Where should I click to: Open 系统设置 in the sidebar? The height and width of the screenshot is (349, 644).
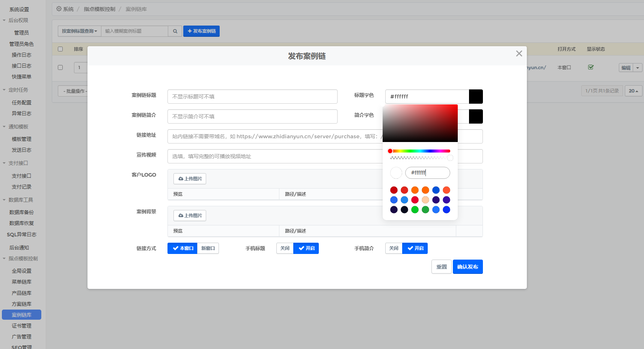19,9
